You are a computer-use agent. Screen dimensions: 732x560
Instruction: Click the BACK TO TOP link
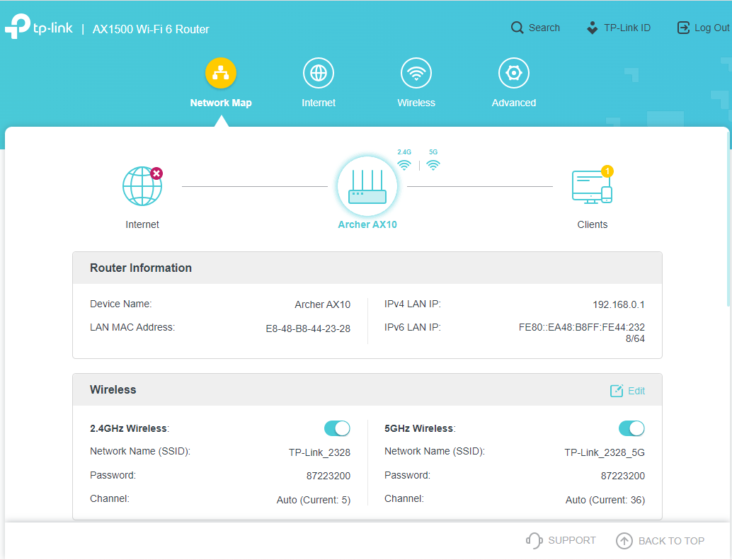pos(671,541)
